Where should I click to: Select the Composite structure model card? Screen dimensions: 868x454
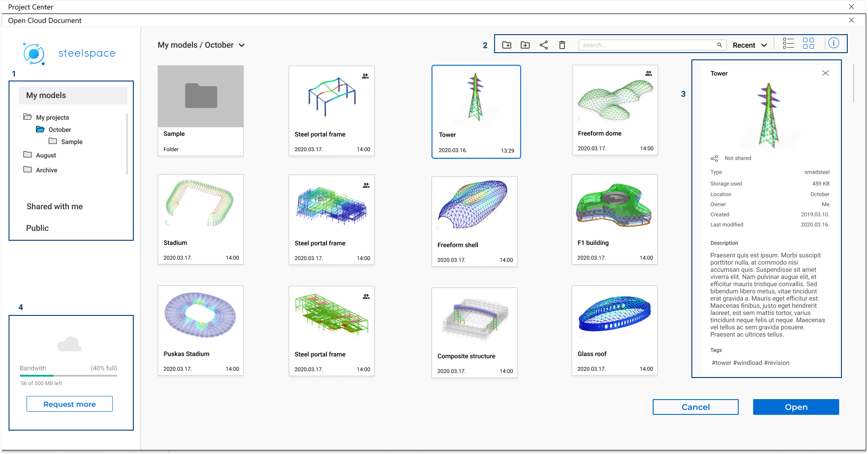pyautogui.click(x=474, y=333)
